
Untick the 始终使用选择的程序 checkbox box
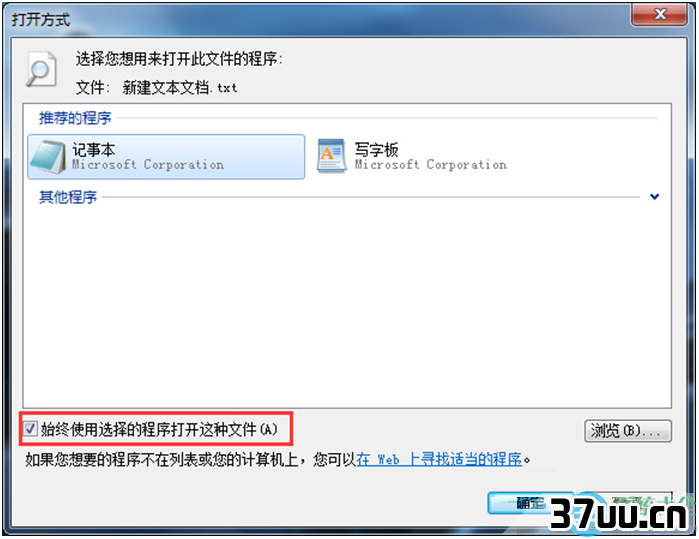pyautogui.click(x=30, y=429)
